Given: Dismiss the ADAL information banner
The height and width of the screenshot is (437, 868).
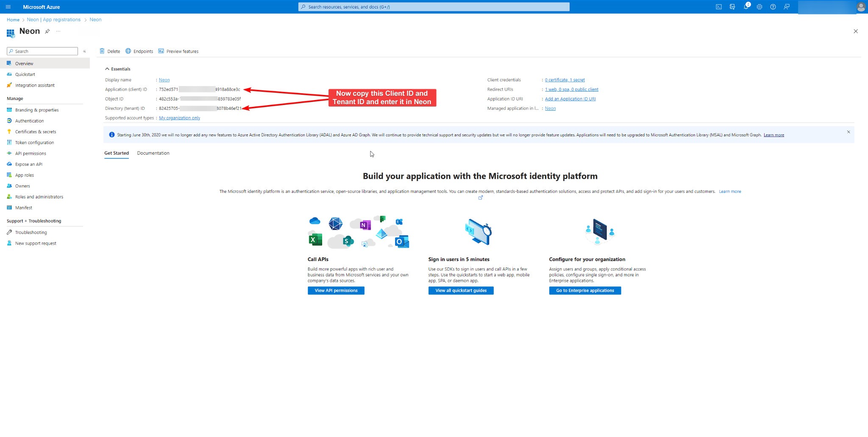Looking at the screenshot, I should click(849, 132).
